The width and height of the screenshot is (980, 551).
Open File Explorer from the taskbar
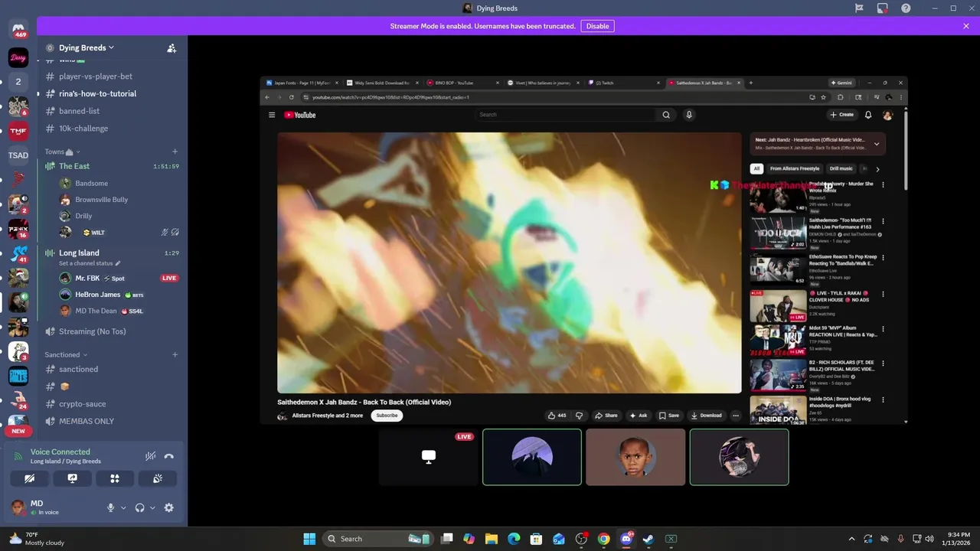pos(492,539)
